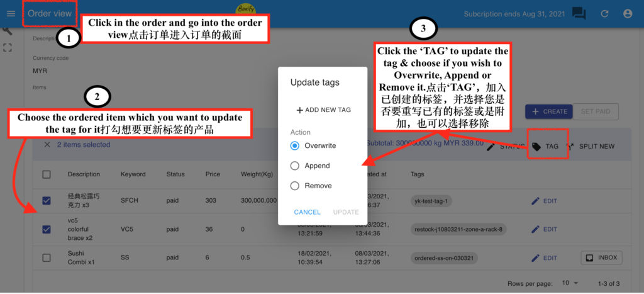Toggle the select-all header checkbox
Image resolution: width=644 pixels, height=294 pixels.
(x=47, y=174)
